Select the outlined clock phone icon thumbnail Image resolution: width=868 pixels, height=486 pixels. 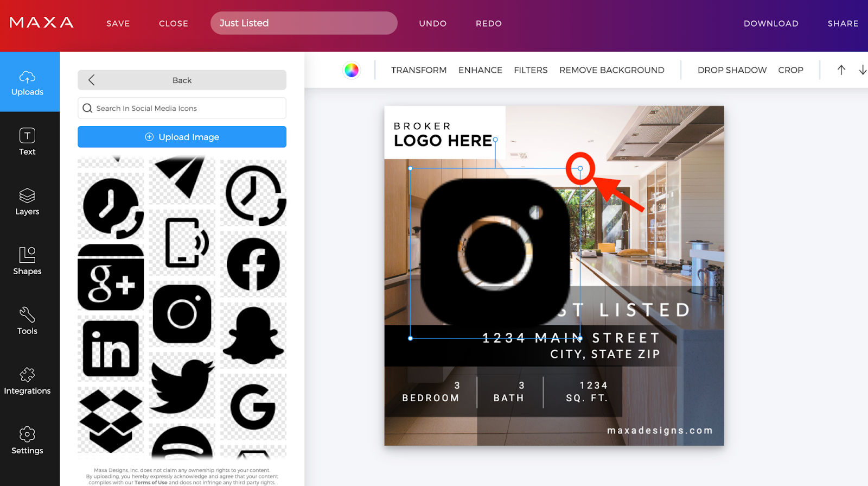pos(253,193)
